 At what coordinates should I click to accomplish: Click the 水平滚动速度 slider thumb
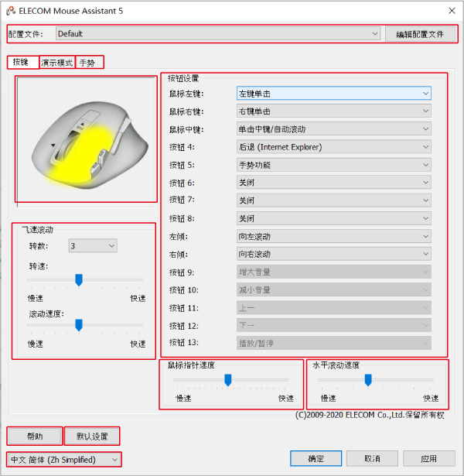click(x=368, y=380)
